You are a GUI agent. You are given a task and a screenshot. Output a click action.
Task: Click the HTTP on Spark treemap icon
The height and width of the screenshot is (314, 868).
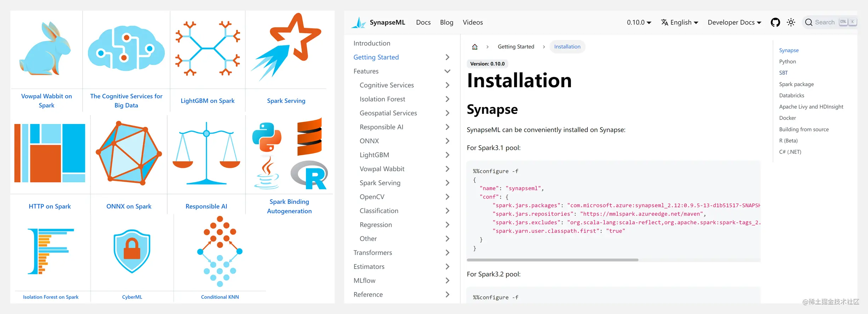click(x=50, y=153)
